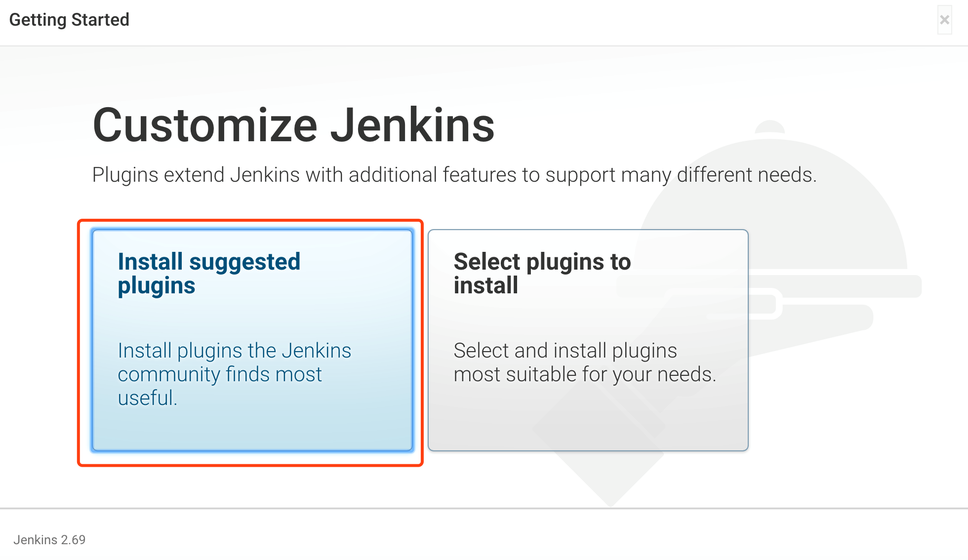
Task: Click the Customize Jenkins heading
Action: coord(293,125)
